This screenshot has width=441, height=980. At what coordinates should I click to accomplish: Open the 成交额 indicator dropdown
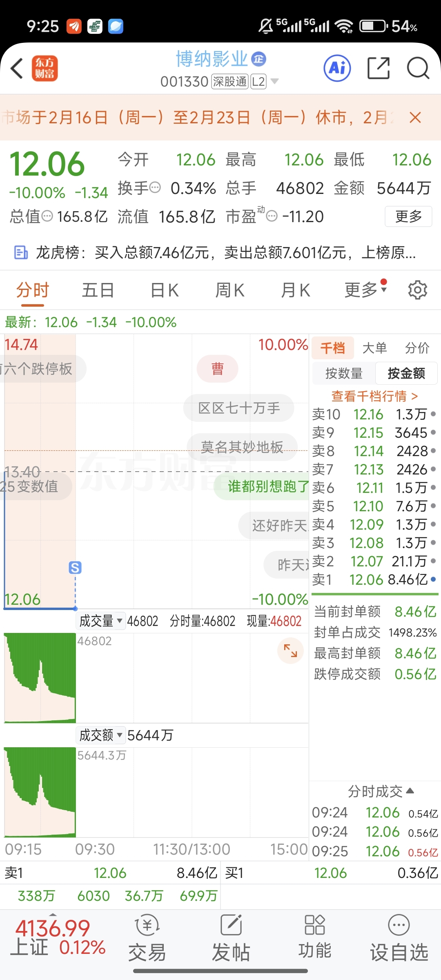point(101,735)
